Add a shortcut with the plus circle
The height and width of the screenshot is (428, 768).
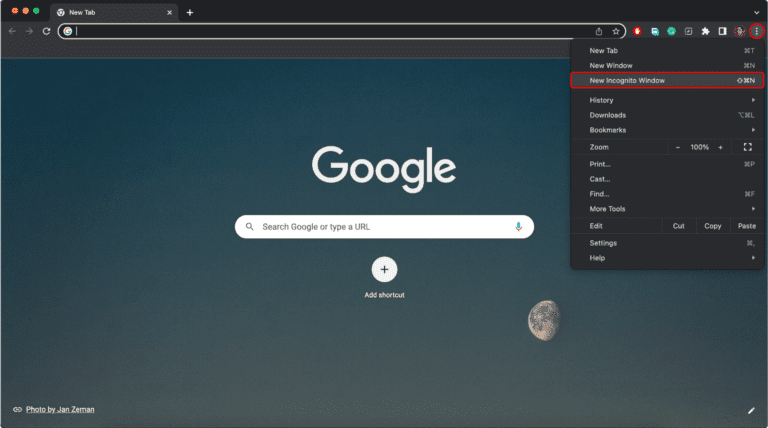384,269
